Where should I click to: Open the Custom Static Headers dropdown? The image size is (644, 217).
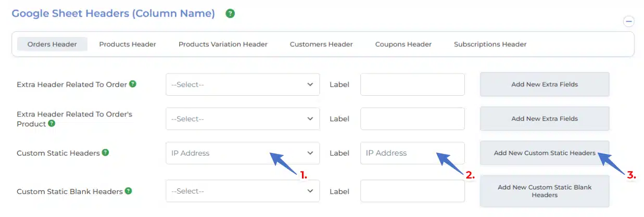coord(243,153)
